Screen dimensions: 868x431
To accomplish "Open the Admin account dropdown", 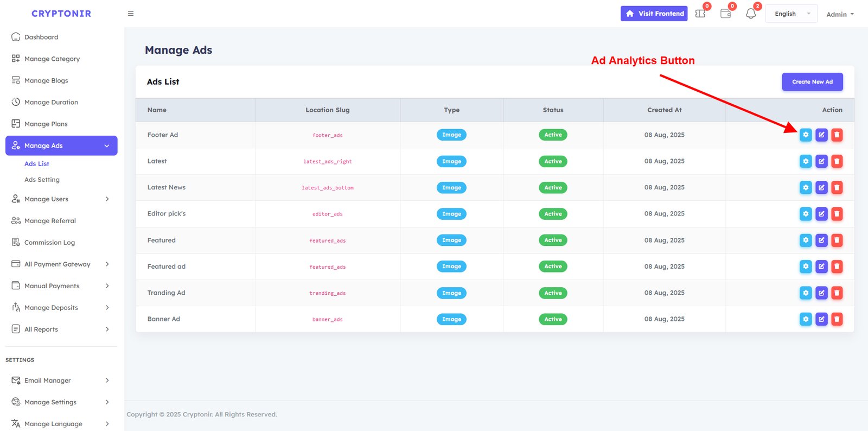I will (840, 14).
